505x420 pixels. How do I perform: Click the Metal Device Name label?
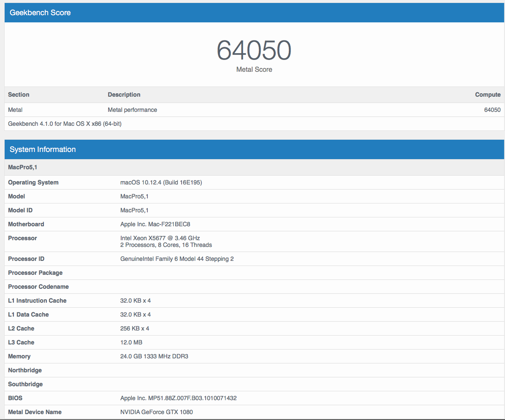click(x=35, y=412)
